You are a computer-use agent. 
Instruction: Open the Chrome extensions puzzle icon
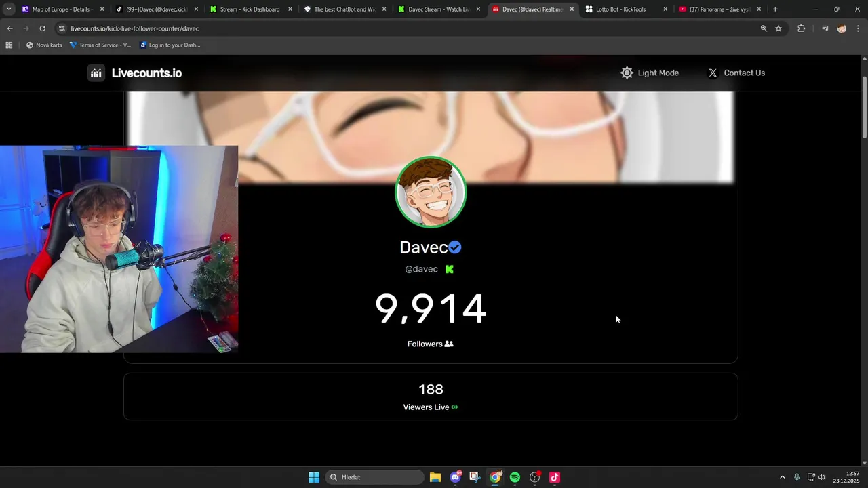802,28
